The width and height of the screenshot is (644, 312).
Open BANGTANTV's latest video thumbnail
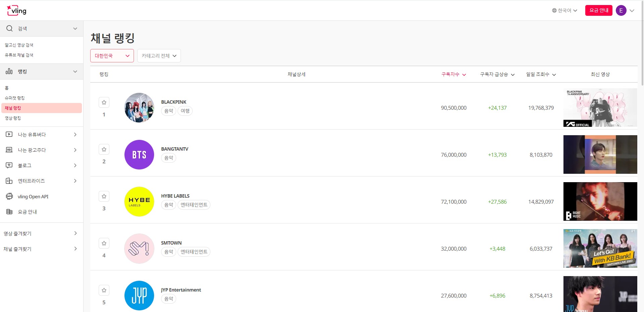pos(600,155)
